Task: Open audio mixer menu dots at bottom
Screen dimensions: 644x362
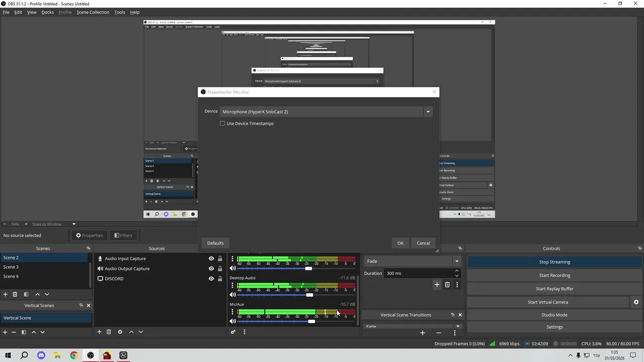Action: pos(245,332)
